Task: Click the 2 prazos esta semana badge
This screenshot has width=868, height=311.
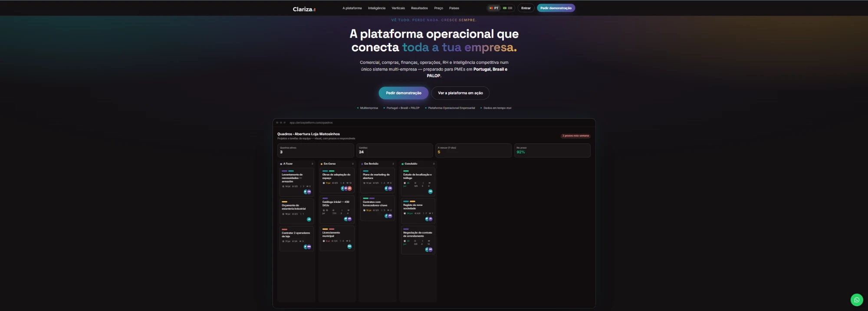Action: (575, 136)
